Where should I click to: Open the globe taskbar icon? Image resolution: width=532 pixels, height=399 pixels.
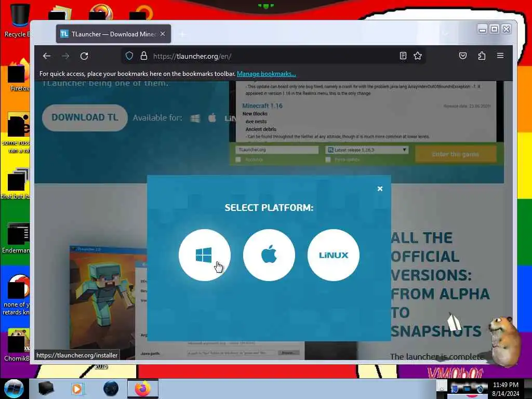pyautogui.click(x=111, y=389)
